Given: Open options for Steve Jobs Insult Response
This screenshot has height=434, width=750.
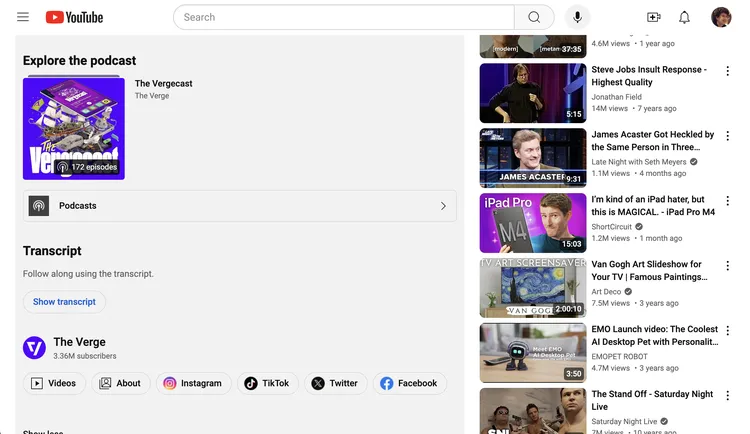Looking at the screenshot, I should click(728, 71).
